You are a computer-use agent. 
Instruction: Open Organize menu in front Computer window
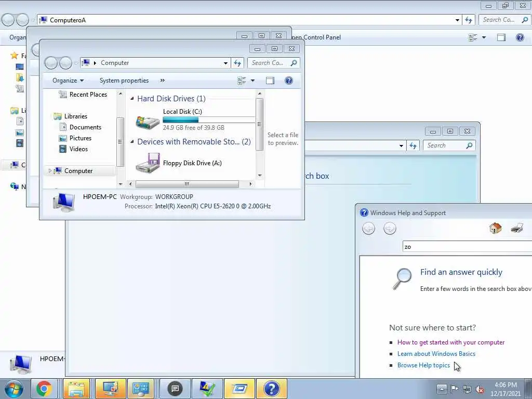click(68, 81)
